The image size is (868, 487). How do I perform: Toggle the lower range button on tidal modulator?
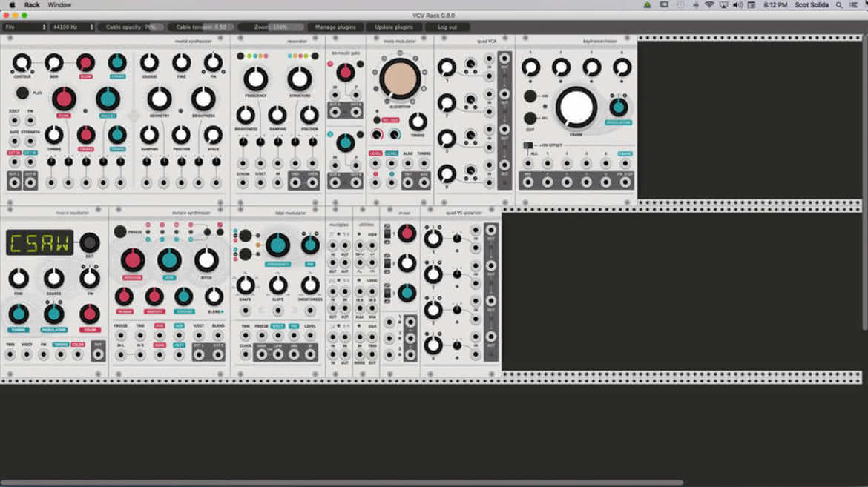[246, 254]
